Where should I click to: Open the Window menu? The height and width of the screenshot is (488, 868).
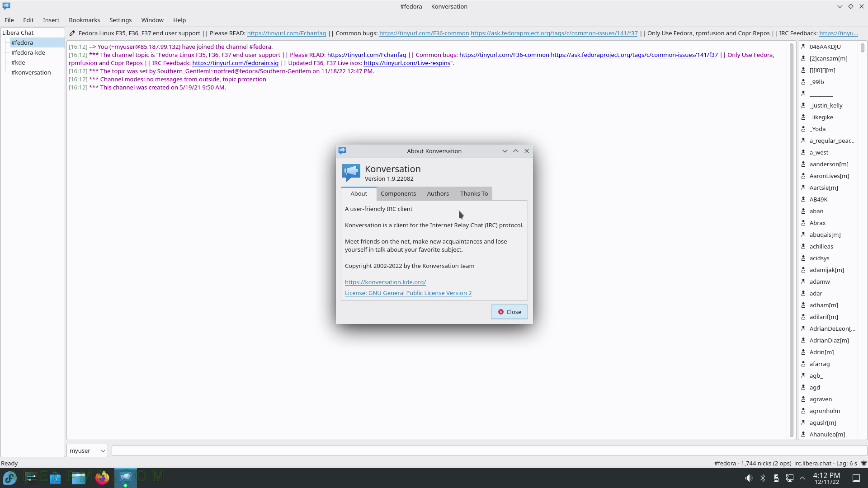tap(152, 20)
